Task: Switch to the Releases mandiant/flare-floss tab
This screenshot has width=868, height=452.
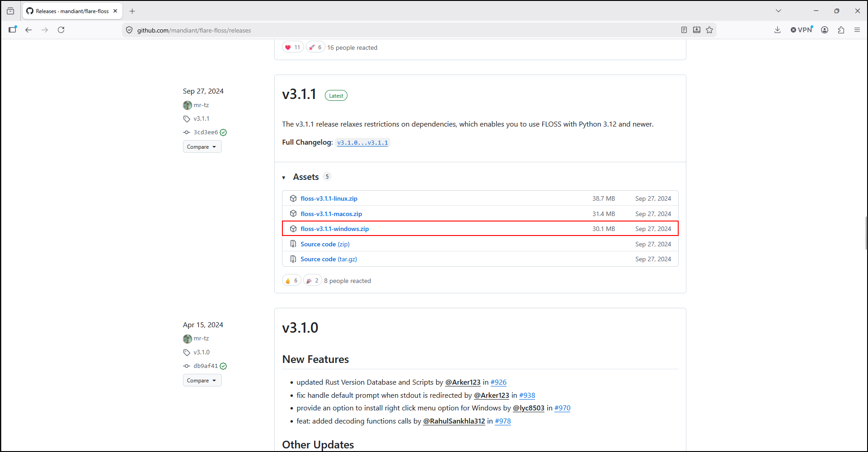Action: coord(72,11)
